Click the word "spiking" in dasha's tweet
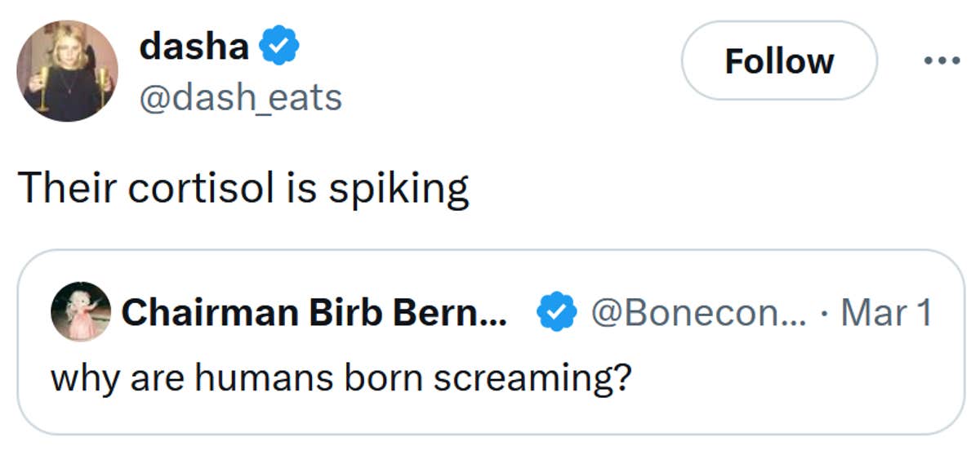The image size is (980, 451). coord(399,190)
